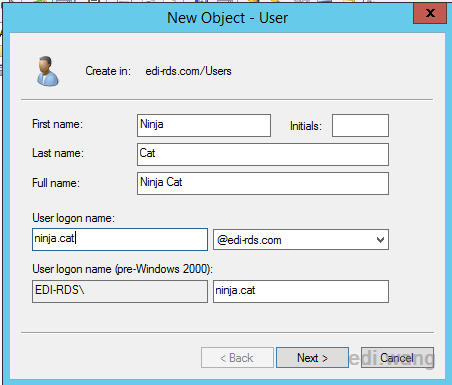Click the empty Initials field
The width and height of the screenshot is (452, 385).
point(360,125)
